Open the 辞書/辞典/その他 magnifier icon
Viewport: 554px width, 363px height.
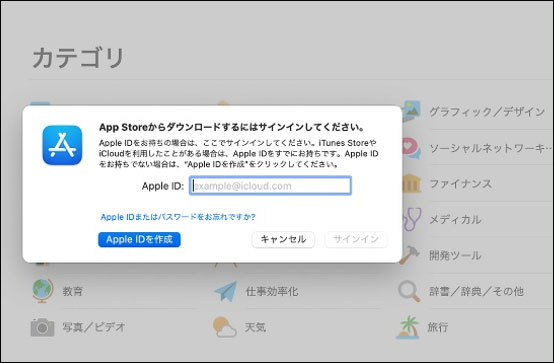click(x=409, y=291)
